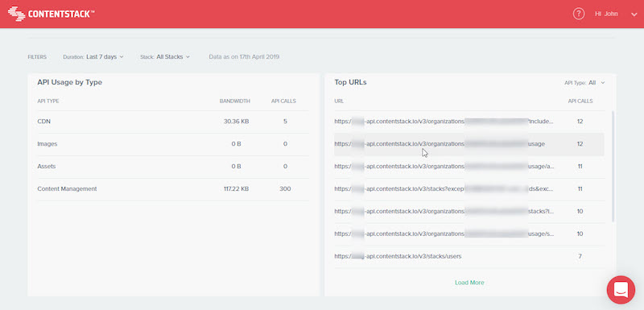
Task: Select the Images row label
Action: [47, 144]
